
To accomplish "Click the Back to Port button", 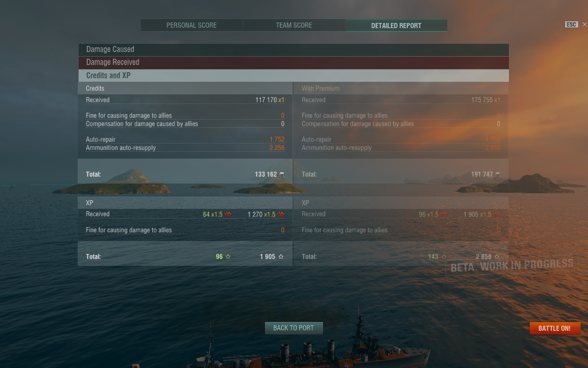I will 294,328.
